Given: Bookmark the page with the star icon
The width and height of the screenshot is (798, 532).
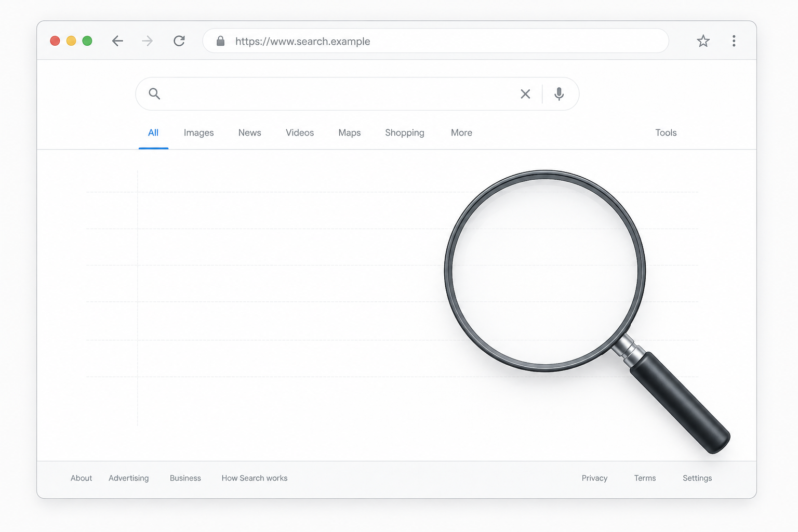Looking at the screenshot, I should click(x=703, y=41).
